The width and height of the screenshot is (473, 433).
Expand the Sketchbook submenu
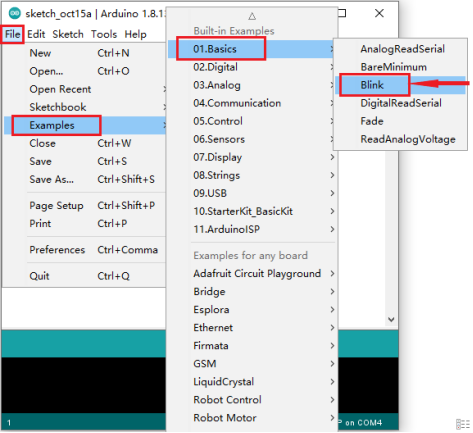tap(85, 107)
